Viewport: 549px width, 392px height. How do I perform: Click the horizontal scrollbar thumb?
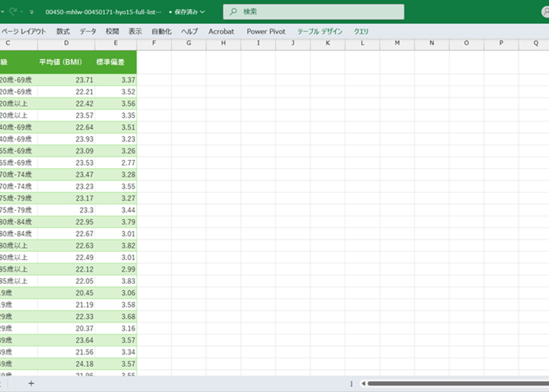click(458, 384)
